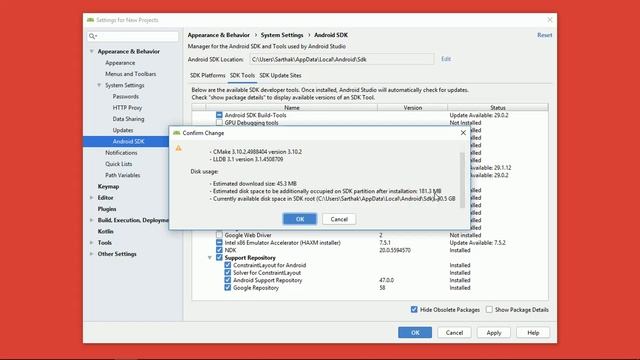Open Notifications settings
This screenshot has height=360, width=640.
click(121, 153)
